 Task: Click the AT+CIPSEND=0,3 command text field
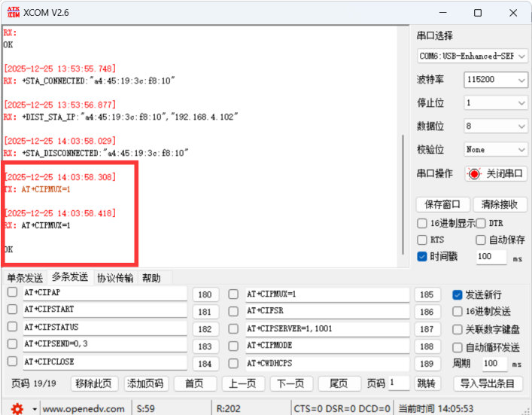pyautogui.click(x=105, y=344)
